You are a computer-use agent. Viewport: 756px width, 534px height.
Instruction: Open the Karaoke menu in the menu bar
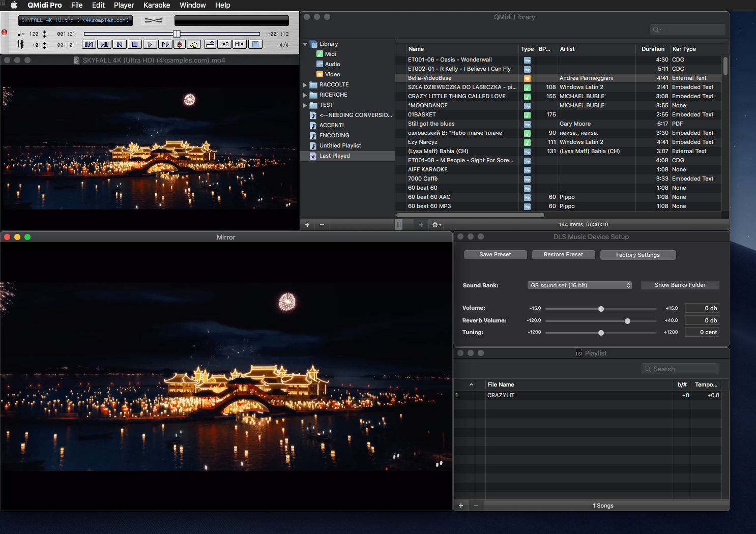(157, 5)
